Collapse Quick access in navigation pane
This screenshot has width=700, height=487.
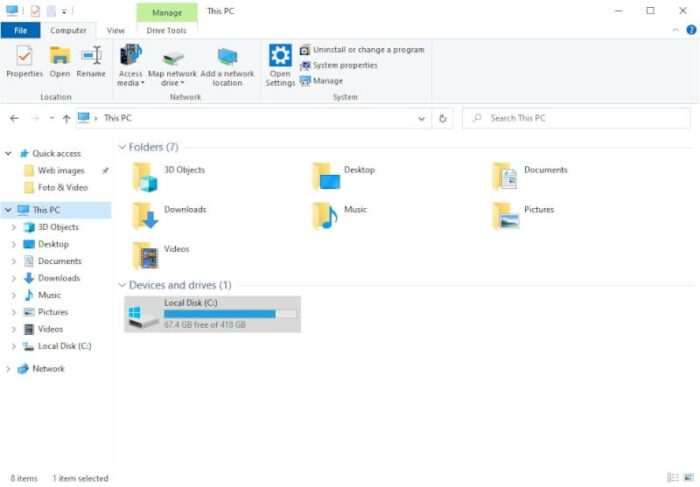[8, 154]
